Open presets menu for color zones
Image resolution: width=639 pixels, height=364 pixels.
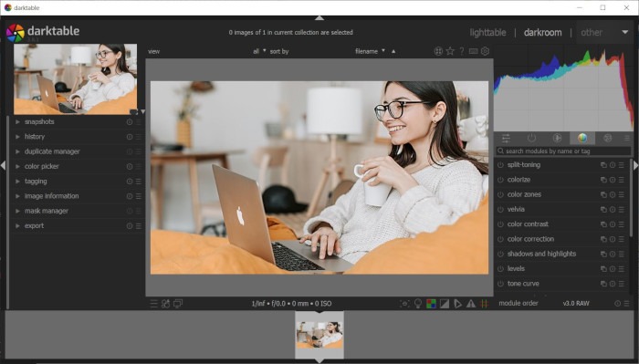pos(622,194)
